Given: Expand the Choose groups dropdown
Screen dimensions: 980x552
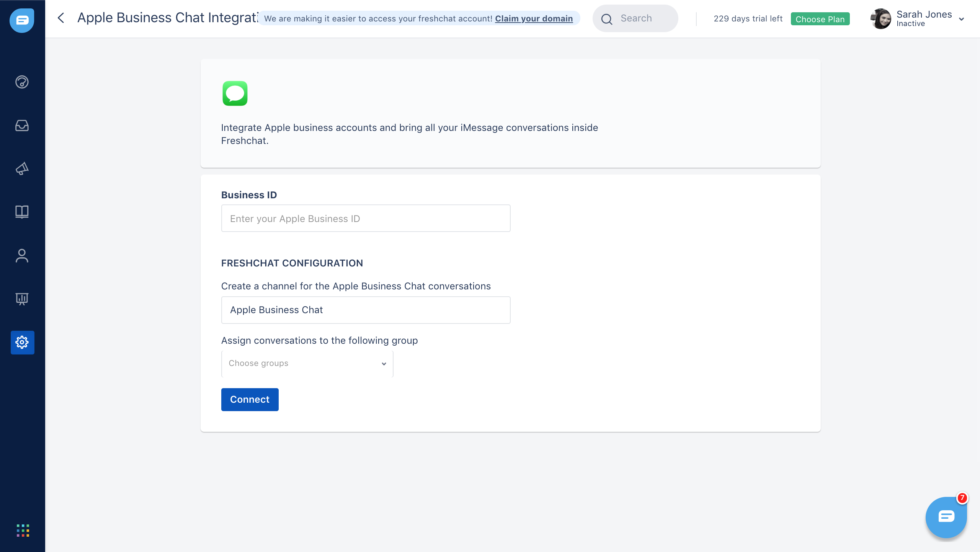Looking at the screenshot, I should point(307,364).
